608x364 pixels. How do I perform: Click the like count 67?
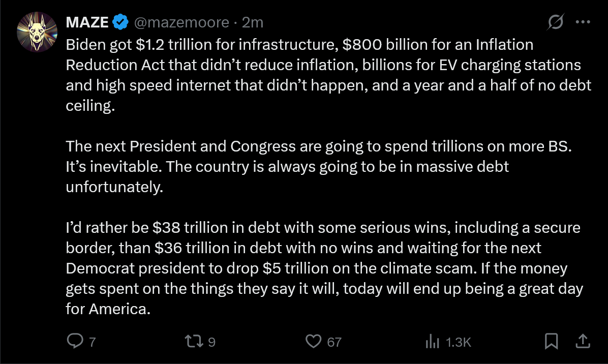(334, 342)
